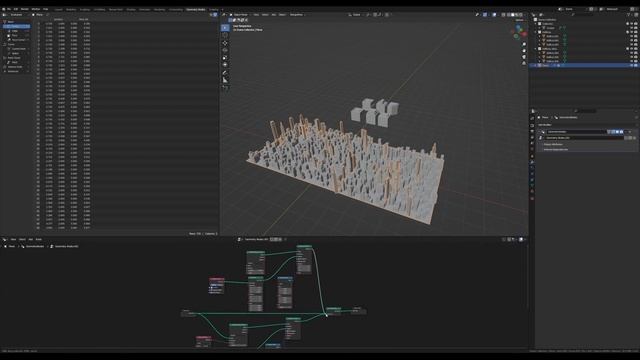Select the Cursor tool in viewport toolbar
Viewport: 640px width, 360px height.
(x=225, y=35)
